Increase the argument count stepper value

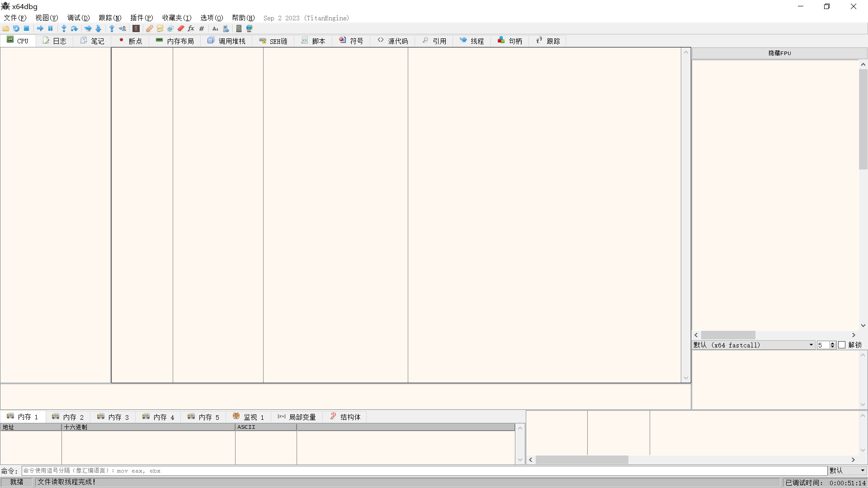(x=833, y=343)
